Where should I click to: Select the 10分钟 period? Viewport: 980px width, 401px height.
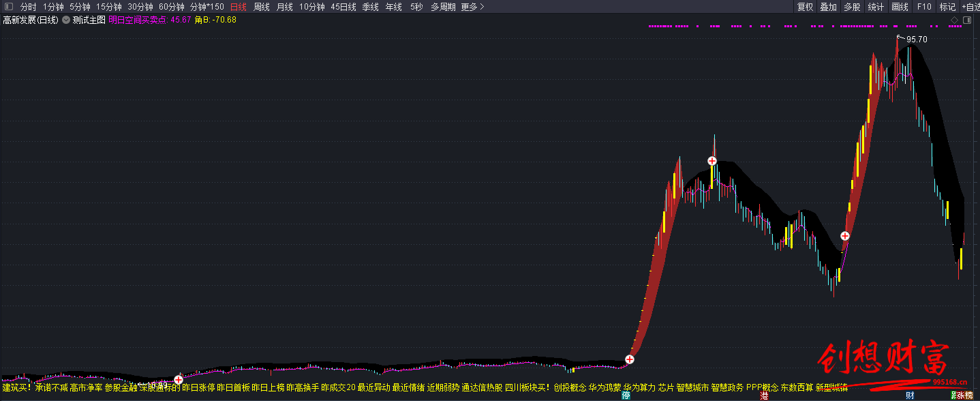pyautogui.click(x=312, y=7)
